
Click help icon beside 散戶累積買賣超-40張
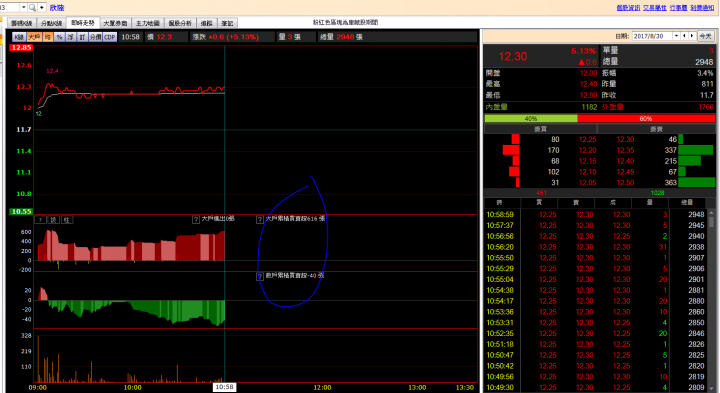coord(259,276)
